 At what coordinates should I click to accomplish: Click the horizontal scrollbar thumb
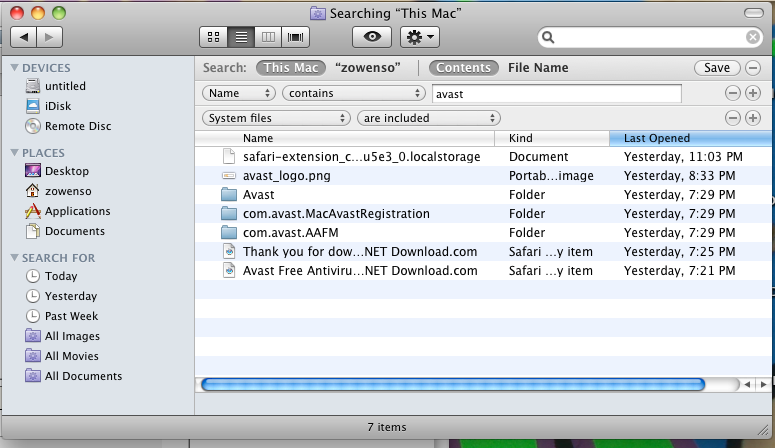click(x=453, y=384)
